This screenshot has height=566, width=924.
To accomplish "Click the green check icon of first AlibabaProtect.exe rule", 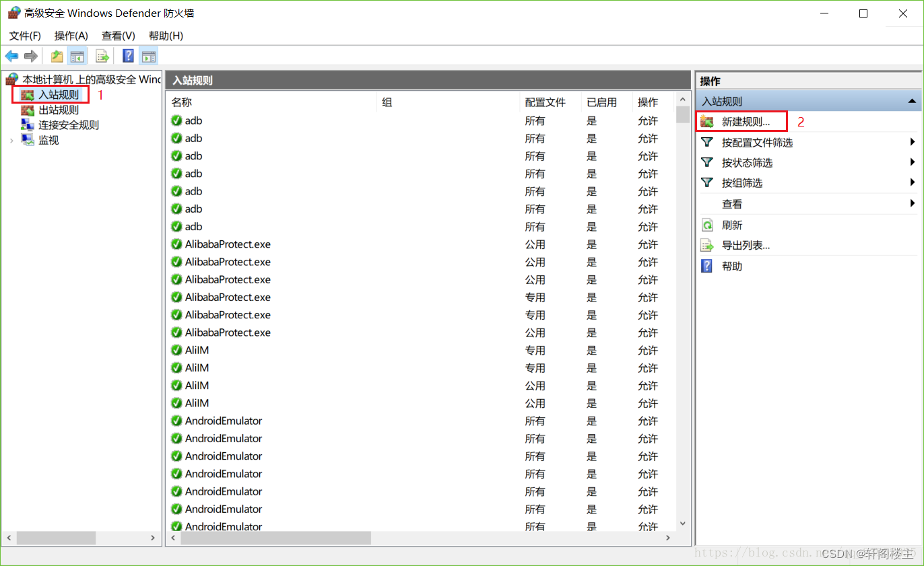I will (176, 244).
